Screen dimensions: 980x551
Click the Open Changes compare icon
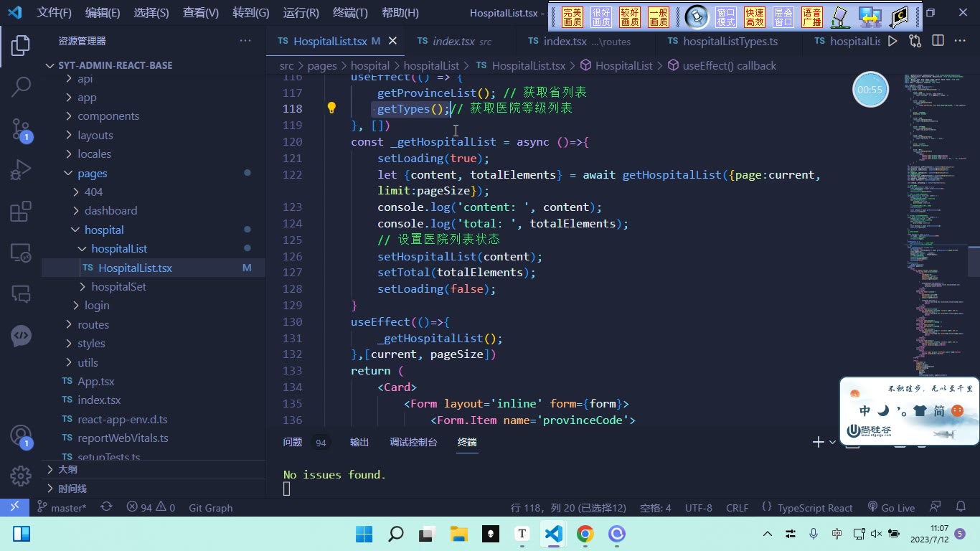coord(915,41)
